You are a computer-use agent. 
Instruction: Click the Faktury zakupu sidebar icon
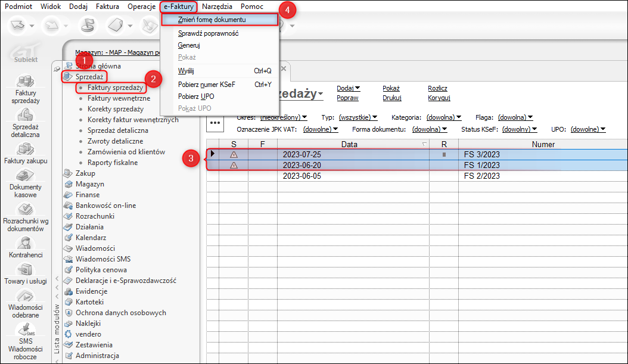24,149
